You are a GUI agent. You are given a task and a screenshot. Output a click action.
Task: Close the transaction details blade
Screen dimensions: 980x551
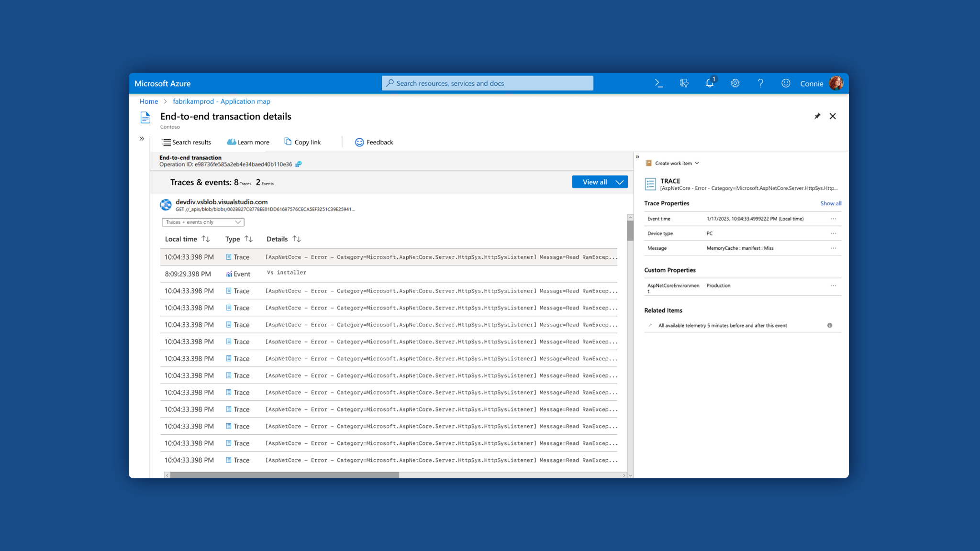tap(833, 116)
